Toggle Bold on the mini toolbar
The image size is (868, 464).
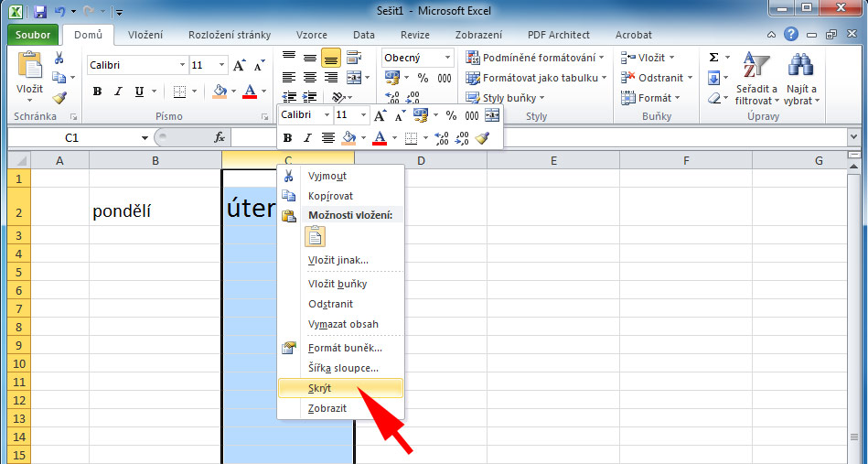point(287,138)
